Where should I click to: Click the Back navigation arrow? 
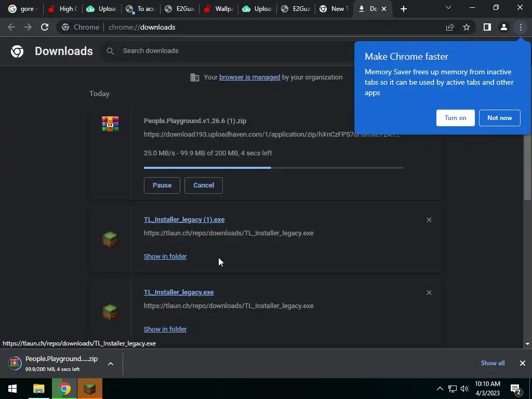(11, 27)
